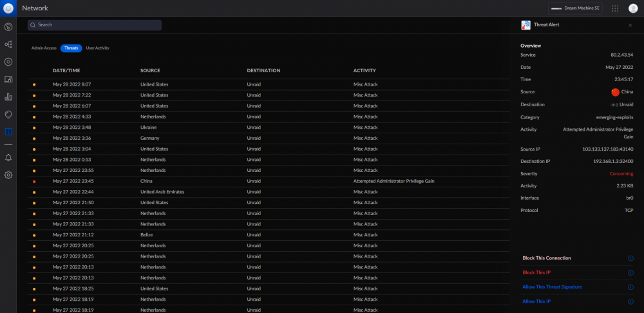Click the Destination IP value 192.168.1.3:32400
644x313 pixels.
tap(613, 162)
